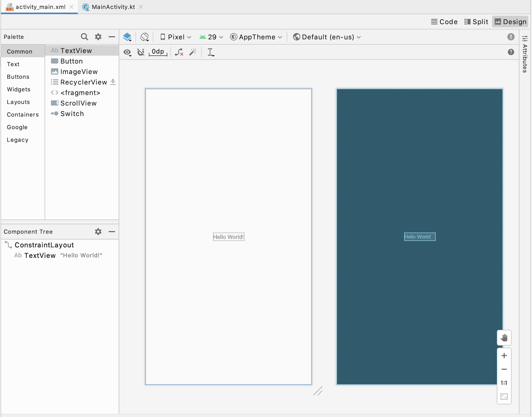Click the layout warnings icon at toolbar right
532x417 pixels.
pos(510,37)
